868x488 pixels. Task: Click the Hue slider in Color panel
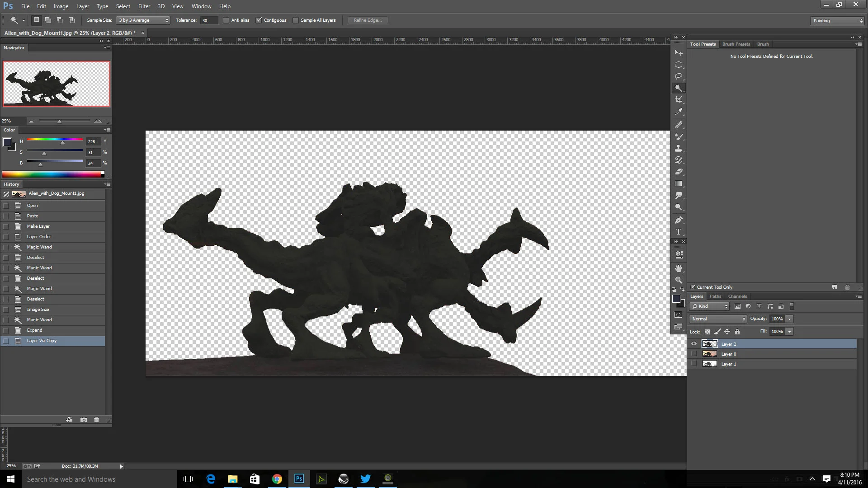point(55,140)
